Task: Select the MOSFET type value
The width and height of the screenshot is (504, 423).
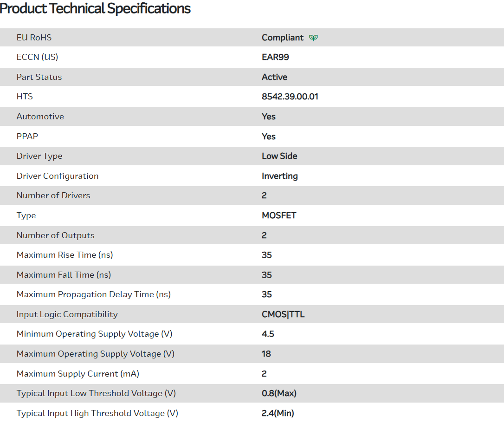Action: click(278, 215)
